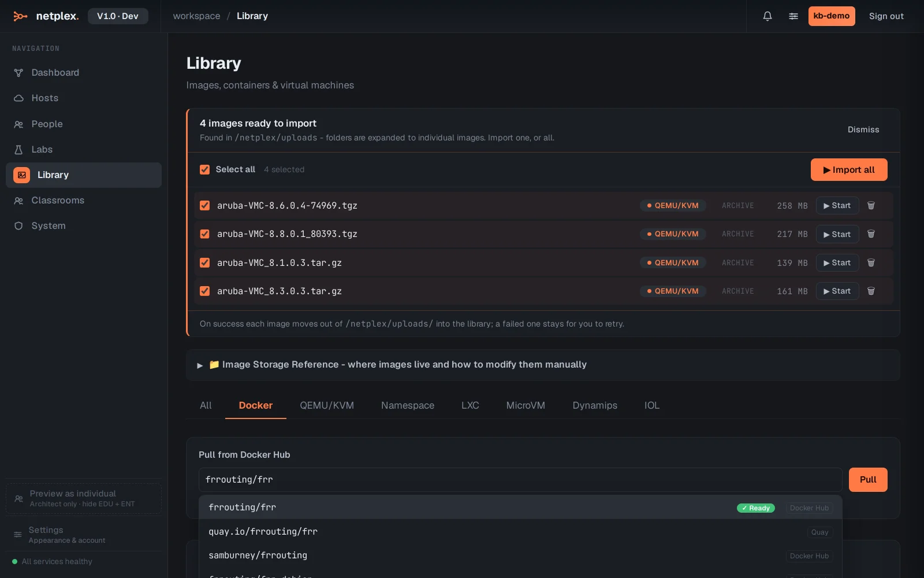Delete aruba-VMC_8.1.0.3.tar.gz with trash icon
Viewport: 924px width, 578px height.
click(871, 263)
